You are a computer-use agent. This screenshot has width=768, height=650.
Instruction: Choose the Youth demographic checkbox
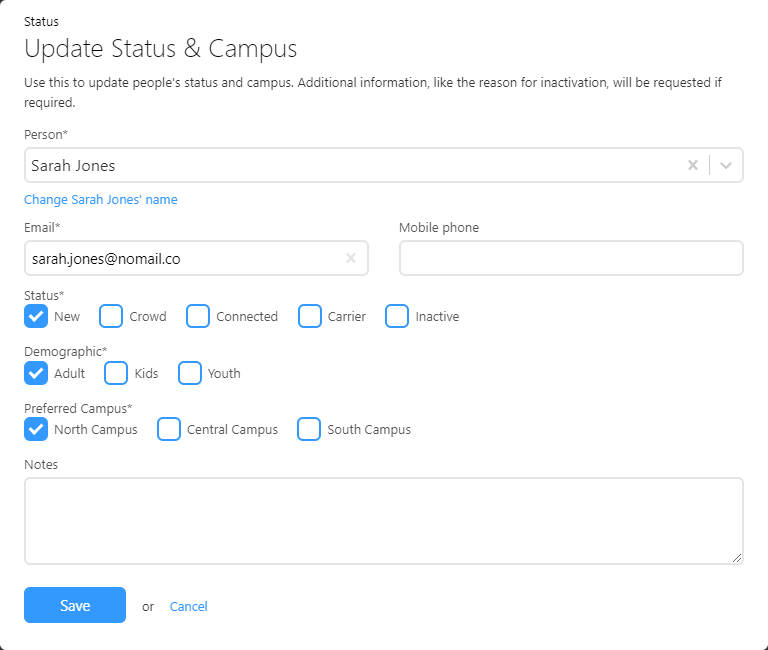(x=190, y=373)
